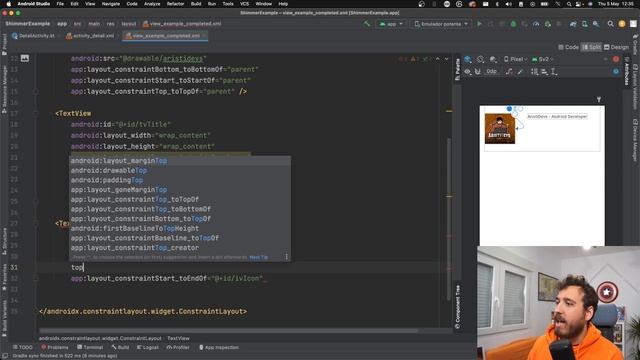Screen dimensions: 640x360
Task: Open the Attributes side panel
Action: click(627, 71)
